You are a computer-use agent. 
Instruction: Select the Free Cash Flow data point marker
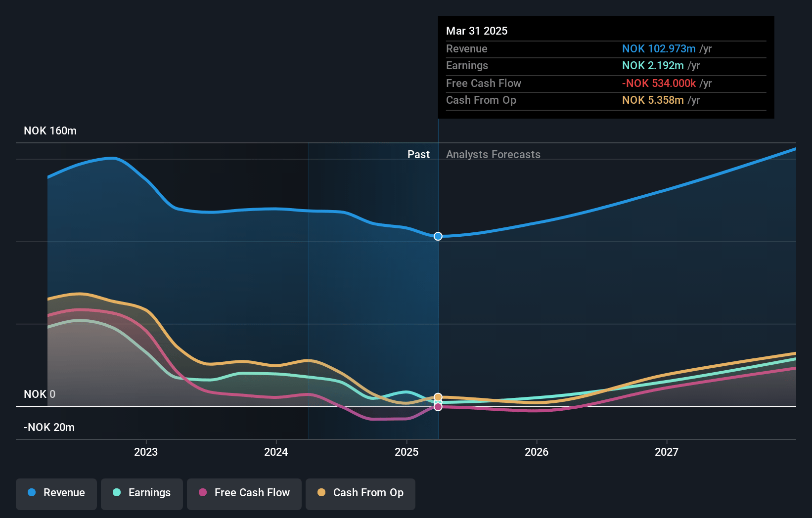[x=438, y=407]
